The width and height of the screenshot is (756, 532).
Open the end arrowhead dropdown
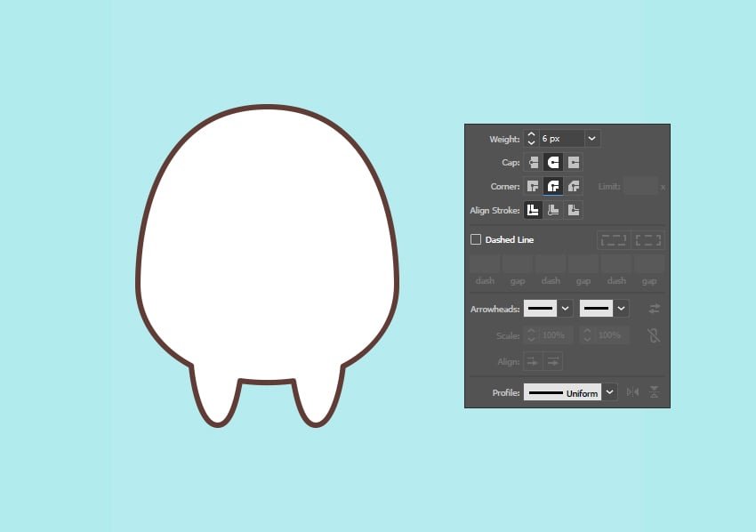622,309
